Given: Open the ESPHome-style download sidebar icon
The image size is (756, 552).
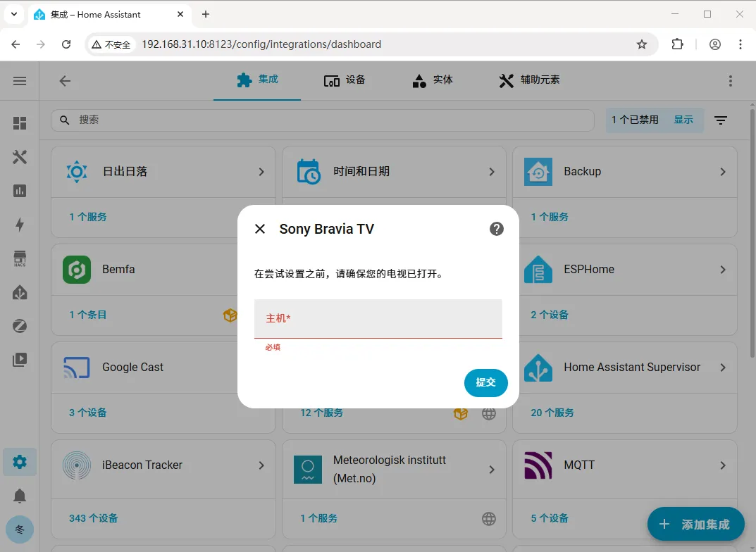Looking at the screenshot, I should [20, 292].
